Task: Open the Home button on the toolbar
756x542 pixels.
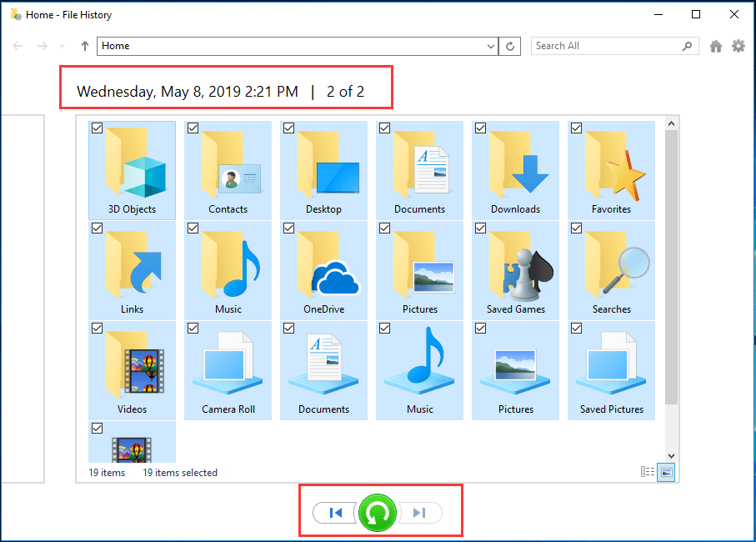Action: click(x=715, y=46)
